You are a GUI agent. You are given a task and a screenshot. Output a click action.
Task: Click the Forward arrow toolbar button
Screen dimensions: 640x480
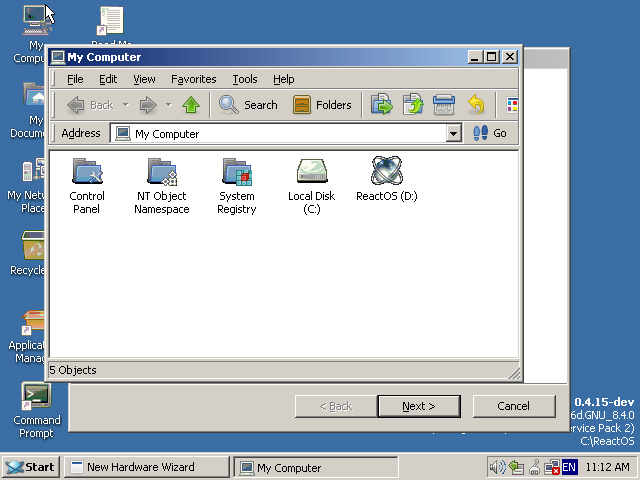click(148, 105)
